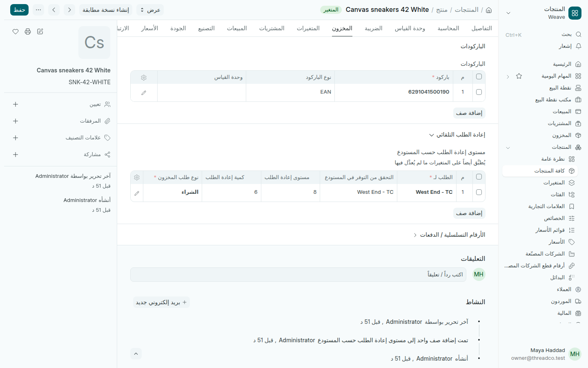This screenshot has height=368, width=588.
Task: Open the Weave app grid icon
Action: pos(575,13)
